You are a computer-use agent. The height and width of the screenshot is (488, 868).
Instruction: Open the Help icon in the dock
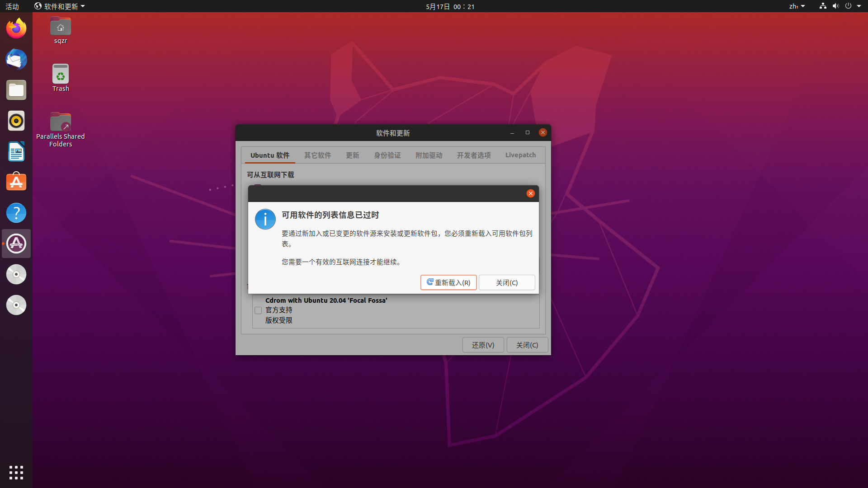(x=16, y=213)
